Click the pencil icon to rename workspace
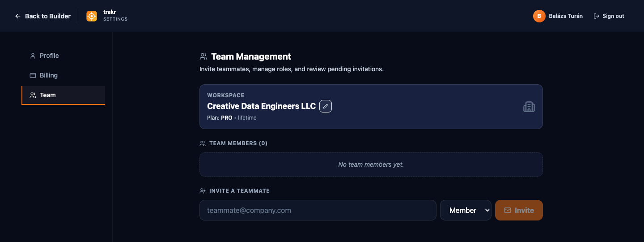 326,106
